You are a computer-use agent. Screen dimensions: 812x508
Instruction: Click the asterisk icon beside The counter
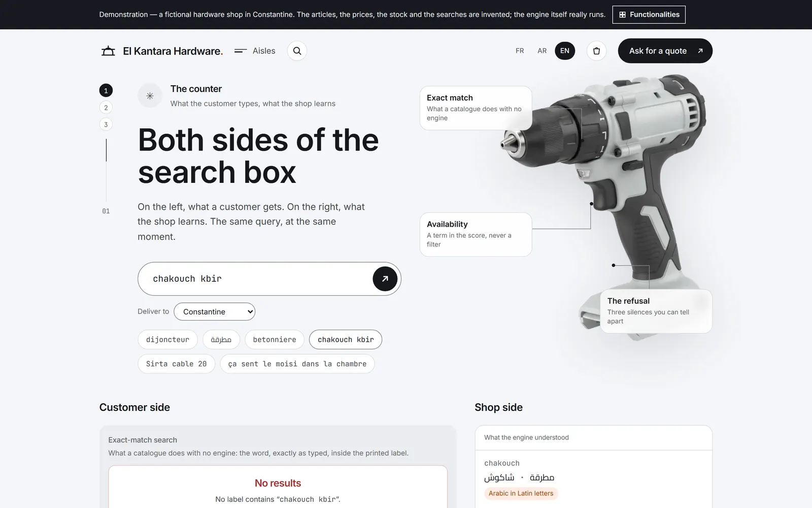[150, 96]
